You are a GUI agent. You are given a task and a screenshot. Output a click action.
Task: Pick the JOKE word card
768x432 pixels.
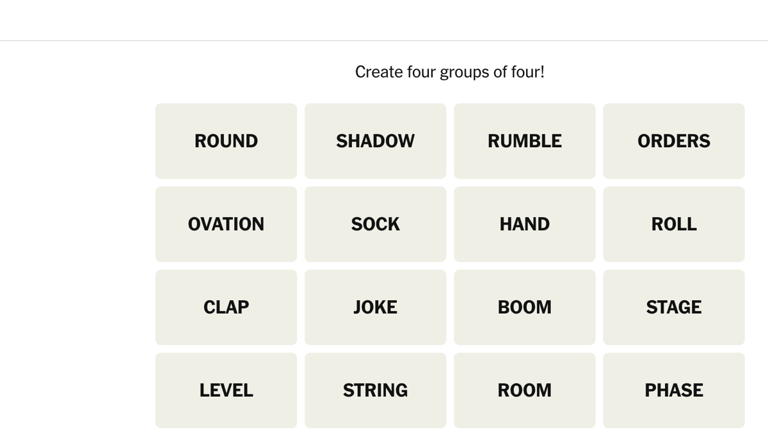375,307
